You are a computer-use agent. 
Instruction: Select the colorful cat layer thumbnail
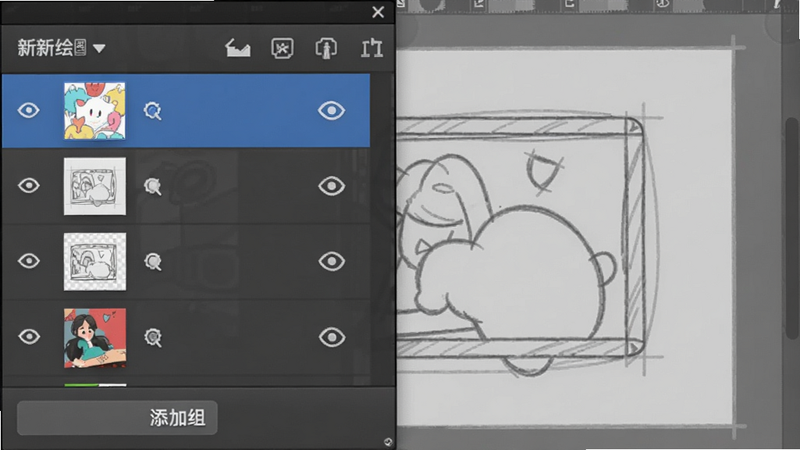click(95, 111)
